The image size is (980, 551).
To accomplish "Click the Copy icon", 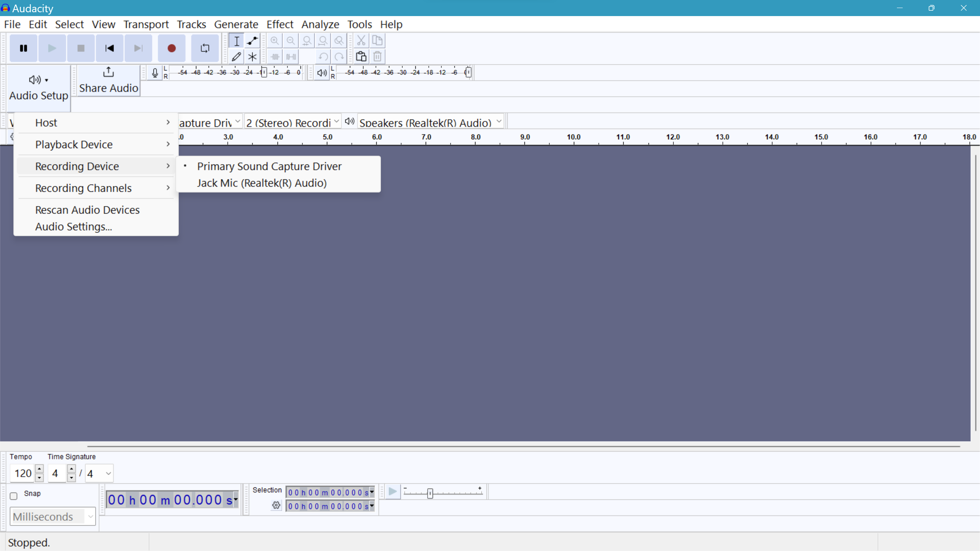I will tap(377, 41).
